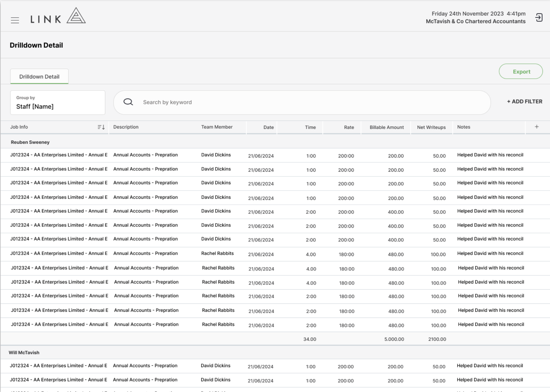
Task: Select the Drilldown Detail tab
Action: tap(39, 76)
